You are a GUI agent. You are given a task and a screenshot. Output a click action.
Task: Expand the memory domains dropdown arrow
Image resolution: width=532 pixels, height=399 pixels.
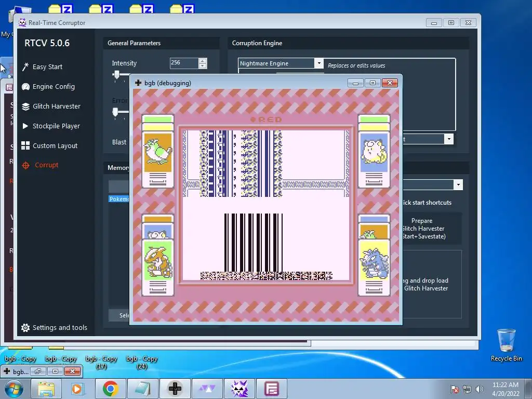(458, 185)
